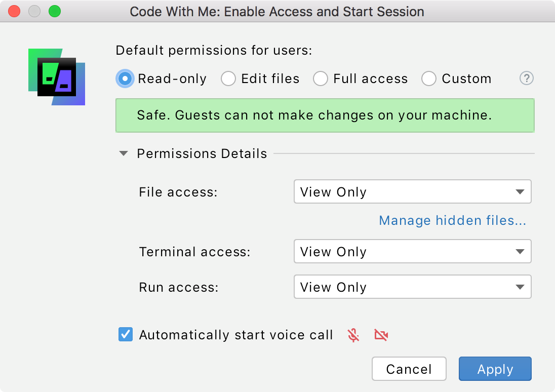Click the disabled camera icon
Screen dimensions: 555x392
381,335
